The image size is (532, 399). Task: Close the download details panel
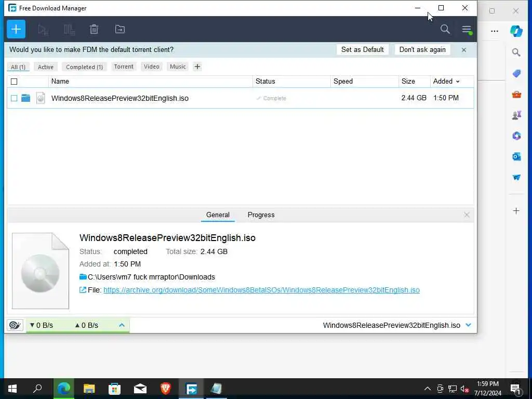(x=467, y=215)
